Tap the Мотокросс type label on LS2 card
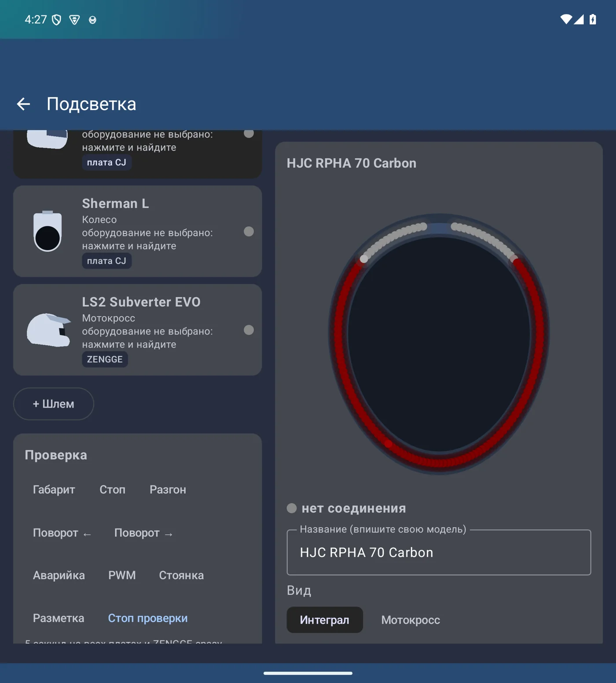This screenshot has height=683, width=616. tap(109, 318)
